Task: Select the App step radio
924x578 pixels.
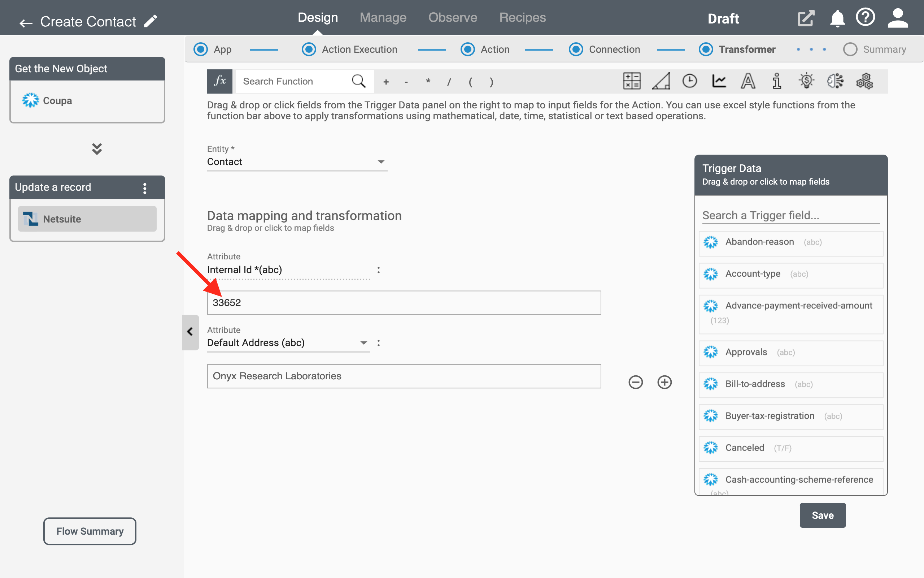Action: click(200, 49)
